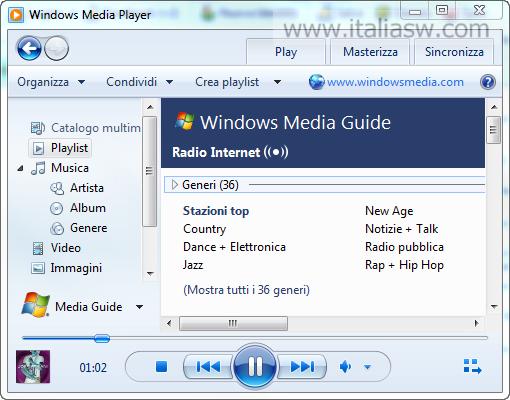
Task: Stop playback with the square button
Action: click(x=162, y=367)
